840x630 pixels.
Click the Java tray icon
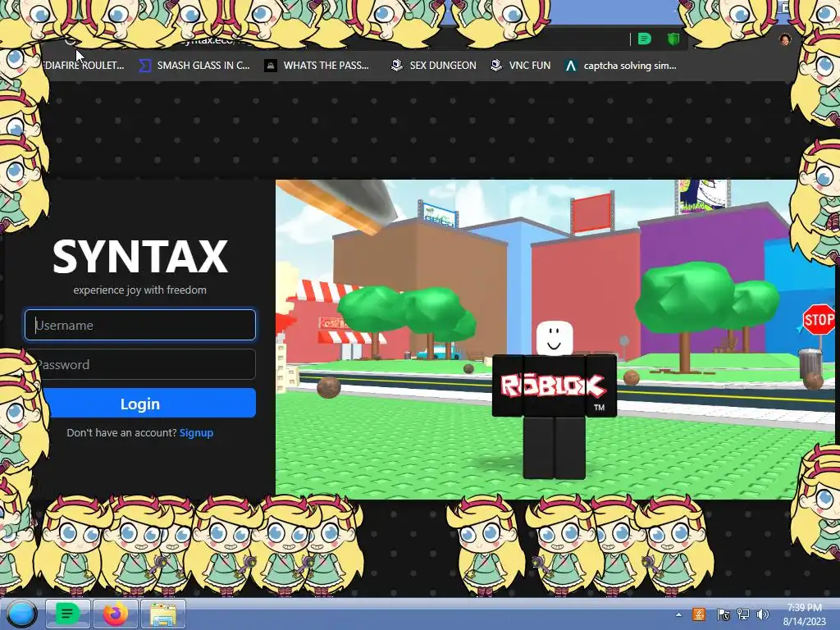pos(699,614)
